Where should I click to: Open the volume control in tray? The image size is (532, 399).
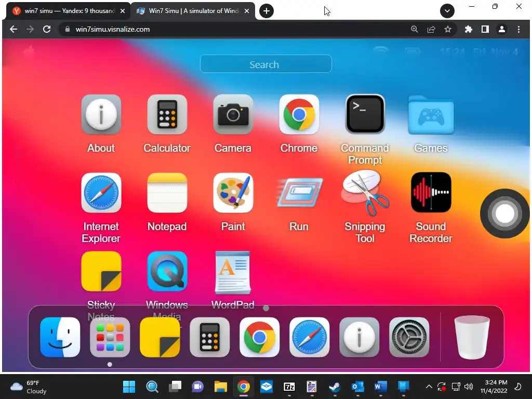tap(469, 387)
